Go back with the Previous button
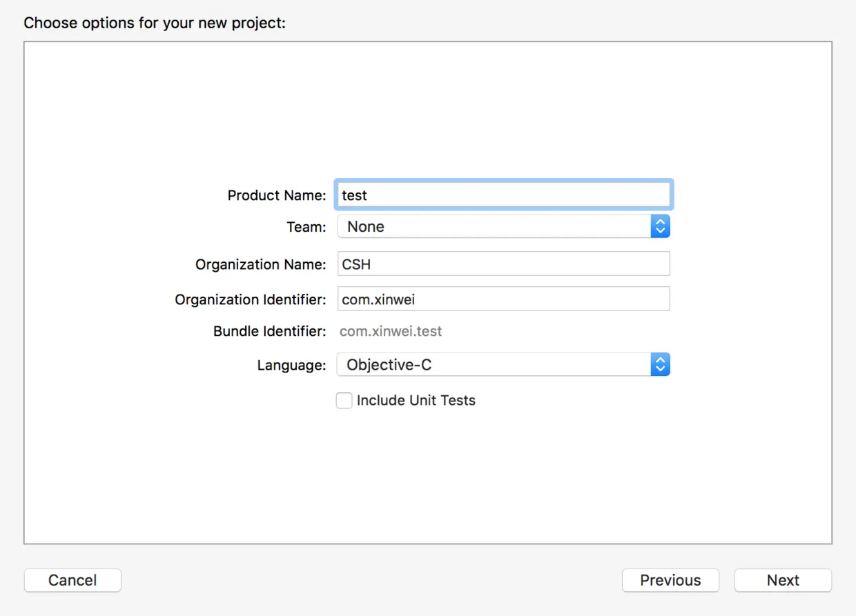The image size is (856, 616). click(x=670, y=580)
